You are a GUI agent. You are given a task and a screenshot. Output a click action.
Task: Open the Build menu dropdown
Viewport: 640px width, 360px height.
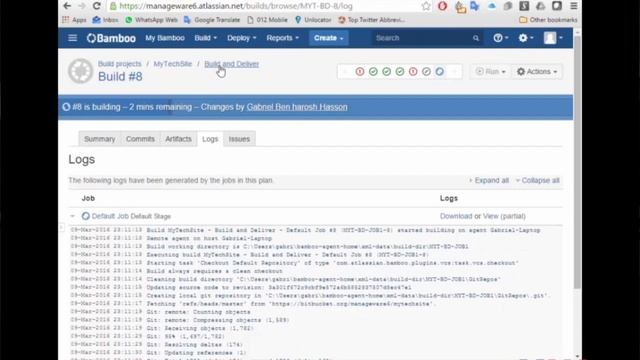pos(205,38)
